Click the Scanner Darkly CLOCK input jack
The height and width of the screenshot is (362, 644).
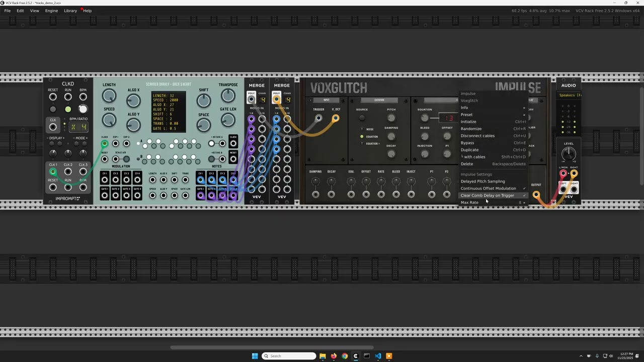pos(105,144)
